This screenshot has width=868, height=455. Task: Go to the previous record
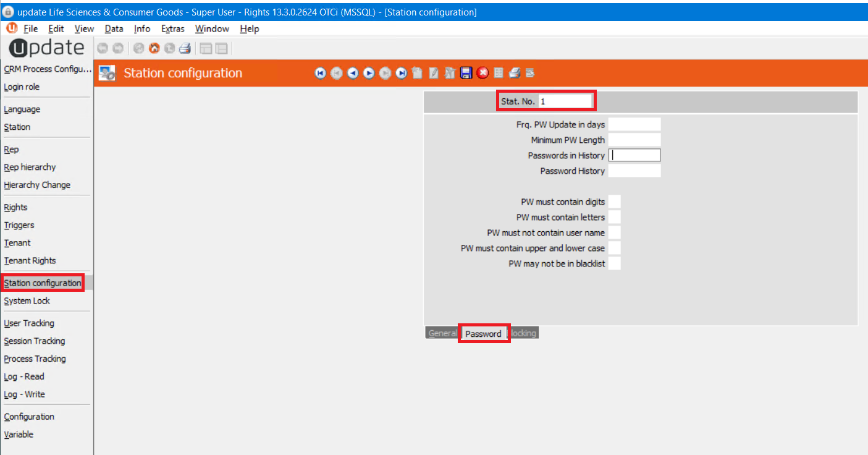pyautogui.click(x=353, y=73)
